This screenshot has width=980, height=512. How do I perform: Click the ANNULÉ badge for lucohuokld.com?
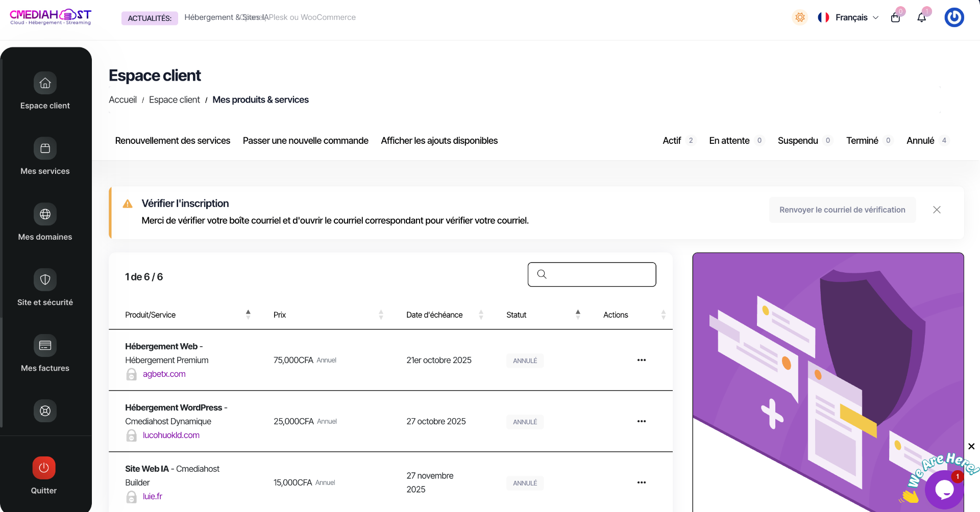tap(525, 422)
